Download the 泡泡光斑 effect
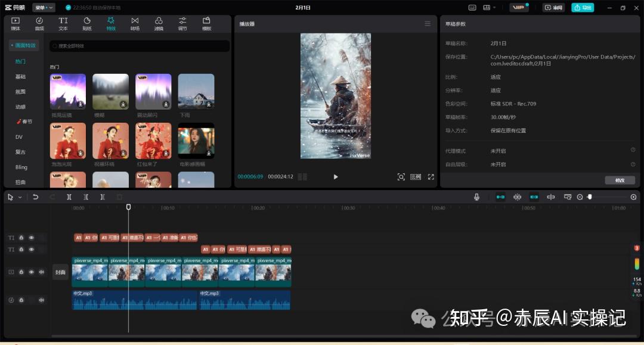This screenshot has height=345, width=644. [80, 153]
